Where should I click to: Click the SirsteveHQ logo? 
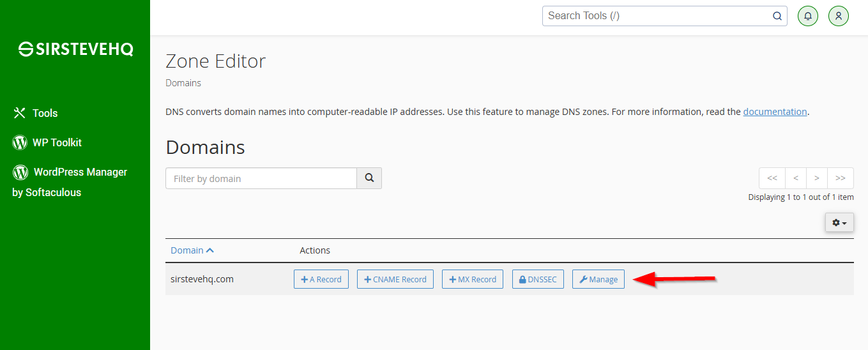pos(75,49)
